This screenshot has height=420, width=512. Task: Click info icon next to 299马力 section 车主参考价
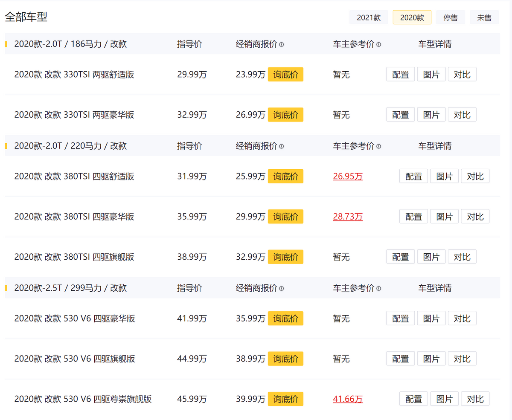pyautogui.click(x=379, y=289)
